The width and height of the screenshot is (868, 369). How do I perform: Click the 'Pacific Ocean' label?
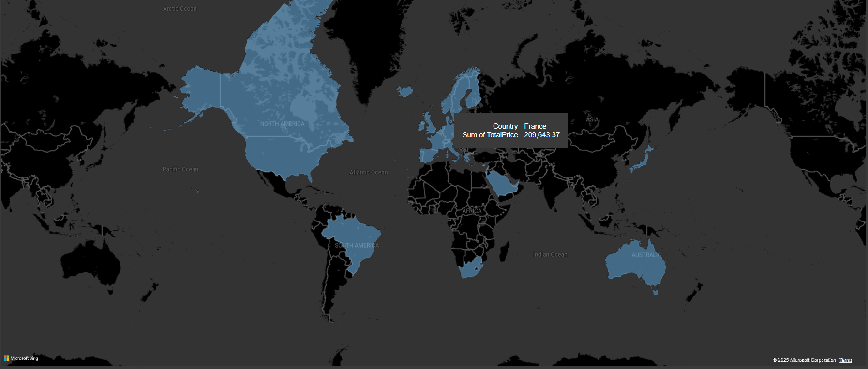[x=180, y=169]
